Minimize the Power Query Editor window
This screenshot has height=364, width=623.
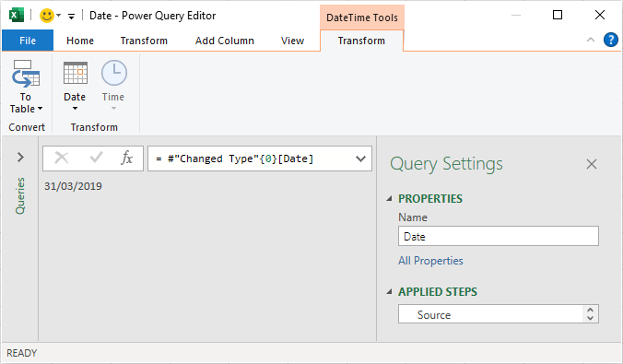tap(516, 15)
